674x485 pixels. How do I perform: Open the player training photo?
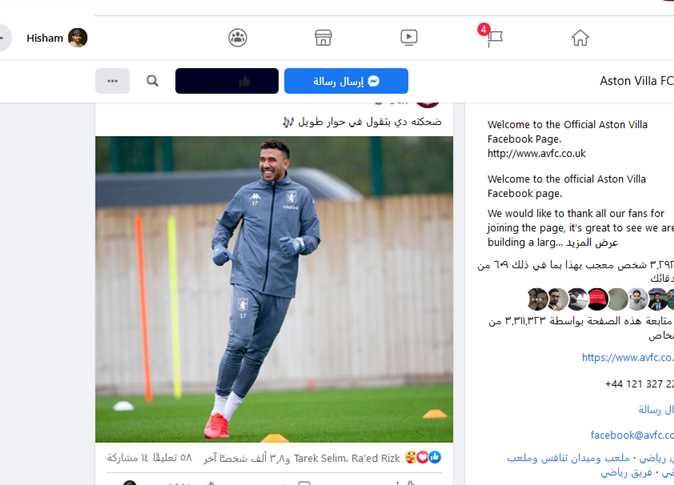[x=274, y=289]
